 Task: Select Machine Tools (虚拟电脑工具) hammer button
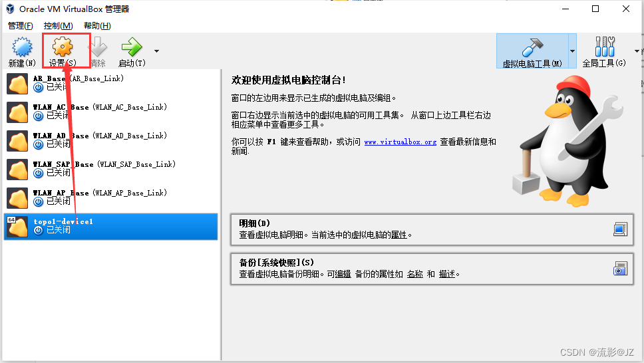tap(532, 51)
